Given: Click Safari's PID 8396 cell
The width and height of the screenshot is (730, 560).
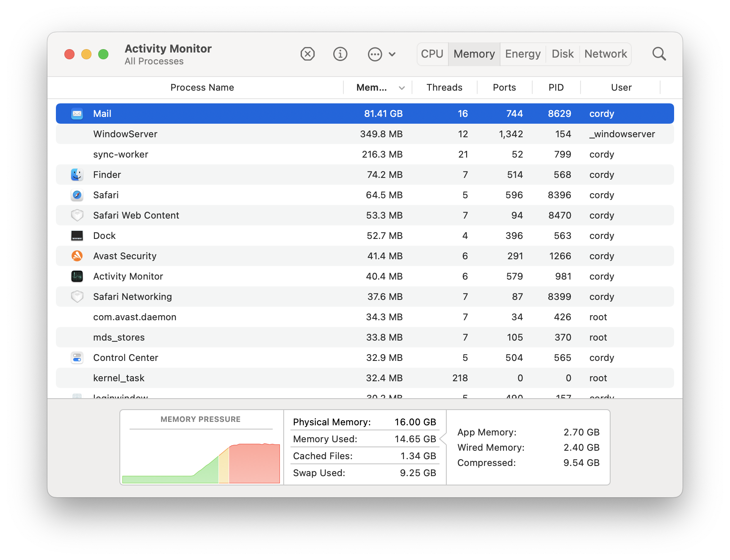Looking at the screenshot, I should [559, 195].
